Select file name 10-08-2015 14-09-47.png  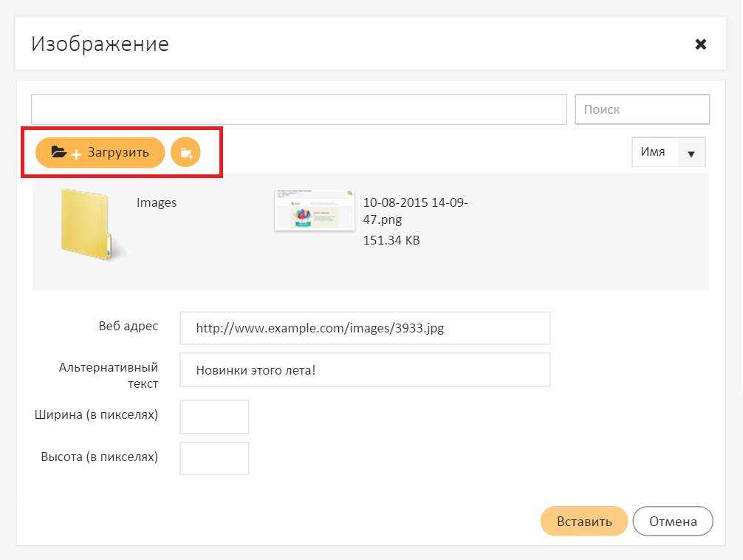(x=415, y=211)
